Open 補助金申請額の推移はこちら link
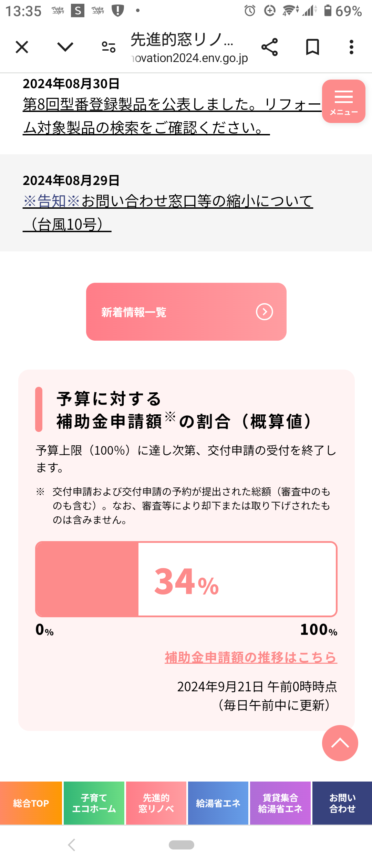The height and width of the screenshot is (868, 372). click(251, 657)
